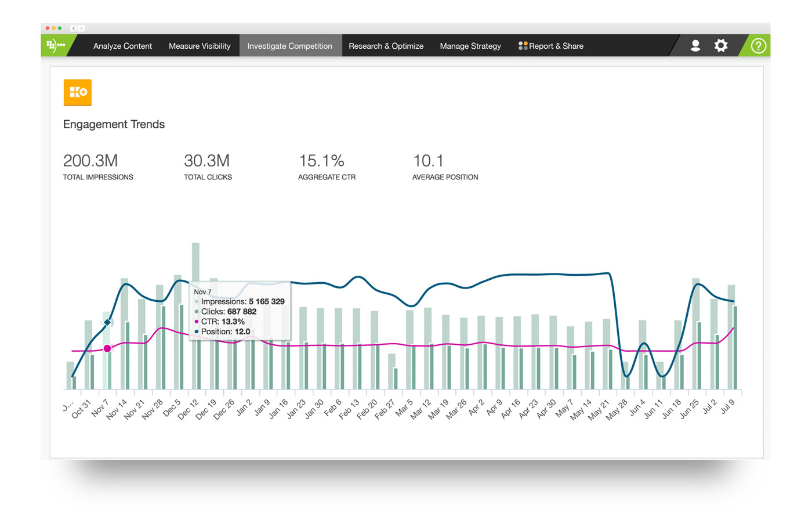This screenshot has width=812, height=530.
Task: Click the Feb 20 axis label
Action: click(x=367, y=409)
